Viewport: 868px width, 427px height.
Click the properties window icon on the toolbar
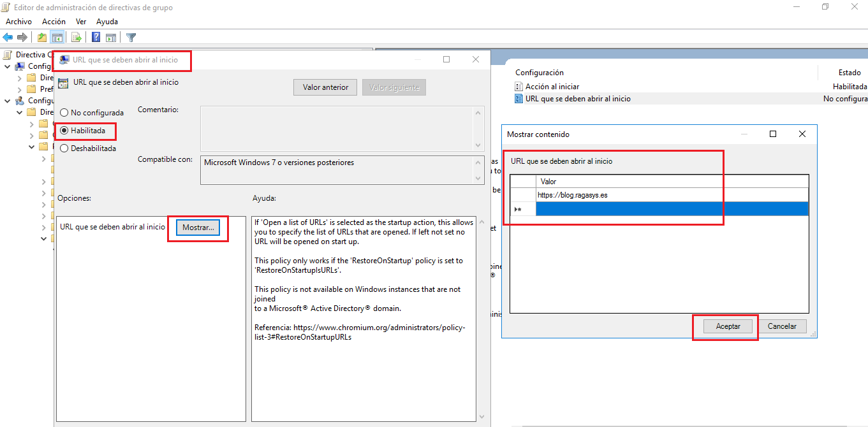112,37
